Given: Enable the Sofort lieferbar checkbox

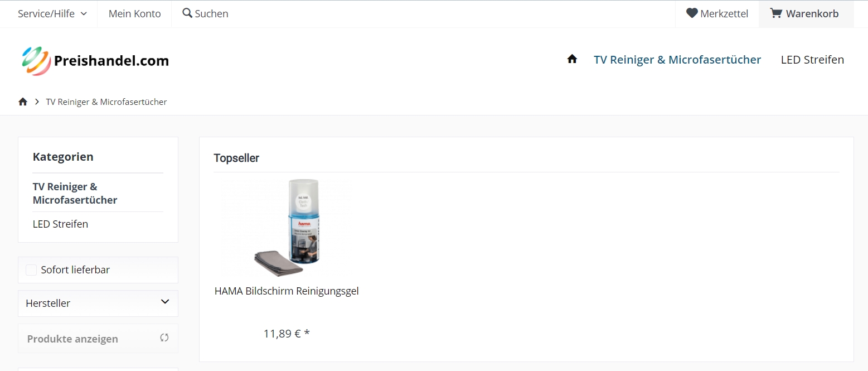Looking at the screenshot, I should (31, 270).
